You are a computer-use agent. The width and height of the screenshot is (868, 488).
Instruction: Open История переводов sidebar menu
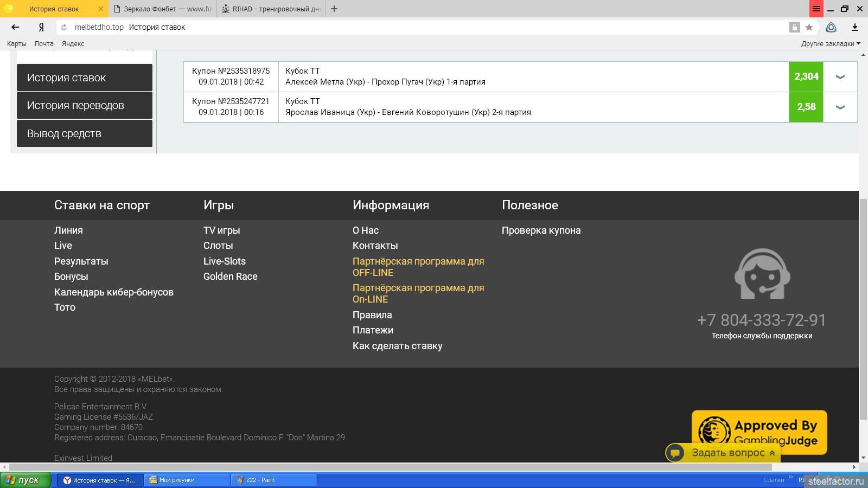85,105
